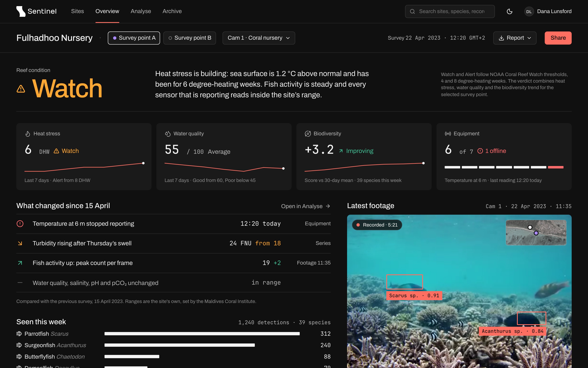Click the 1 offline alert icon
This screenshot has height=368, width=588.
tap(480, 151)
